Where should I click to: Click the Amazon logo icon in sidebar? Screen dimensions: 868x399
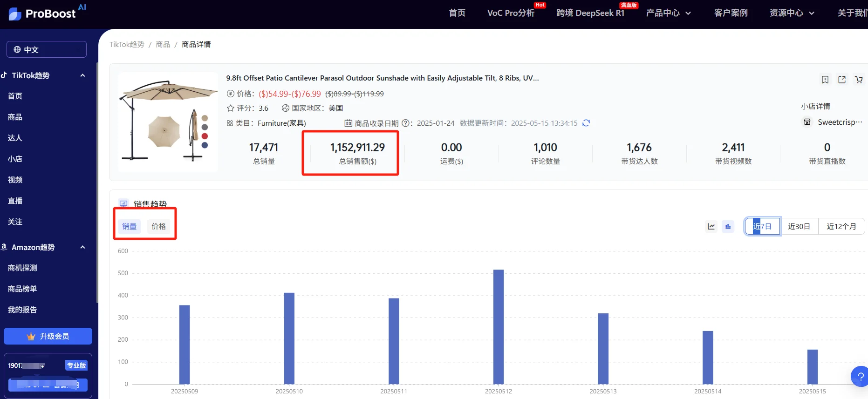[x=4, y=247]
